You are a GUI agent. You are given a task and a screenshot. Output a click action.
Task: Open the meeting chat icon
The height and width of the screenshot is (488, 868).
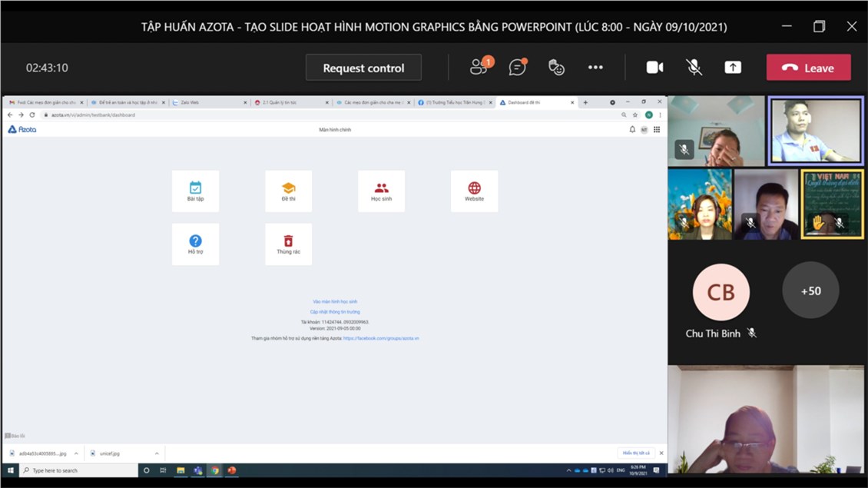tap(518, 68)
